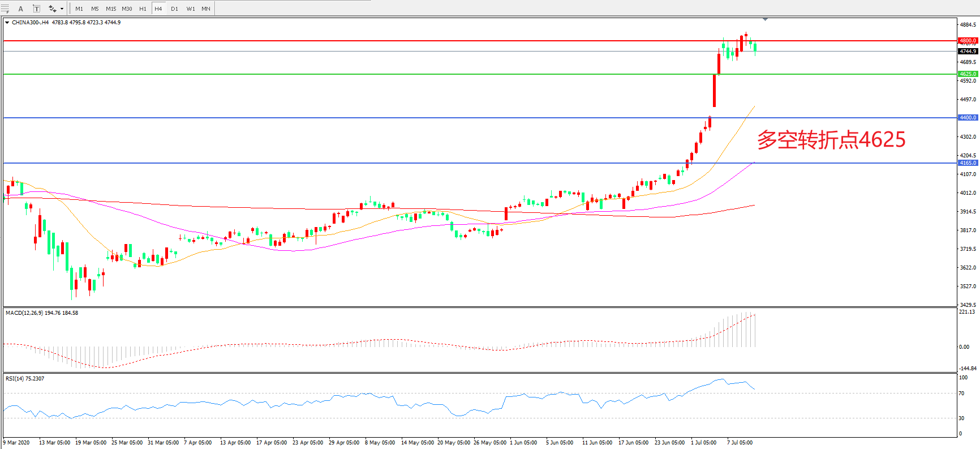Image resolution: width=980 pixels, height=449 pixels.
Task: Click the green 4625.0 price level label
Action: coord(968,74)
